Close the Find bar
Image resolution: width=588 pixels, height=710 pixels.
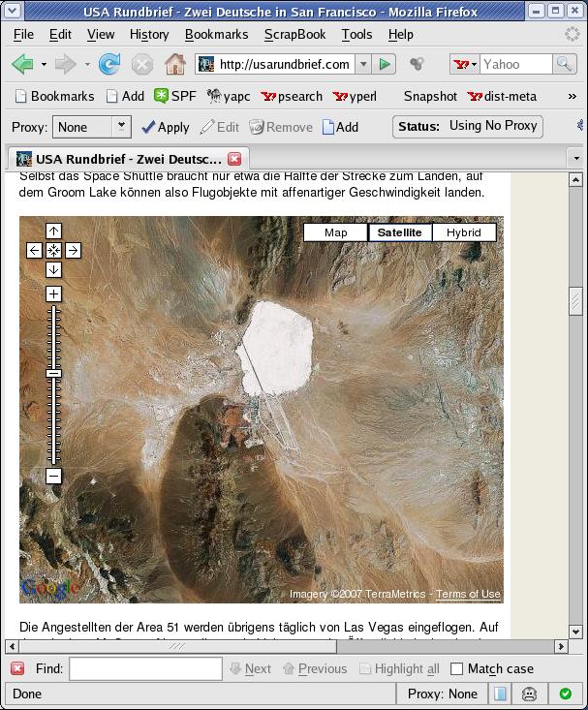coord(17,668)
